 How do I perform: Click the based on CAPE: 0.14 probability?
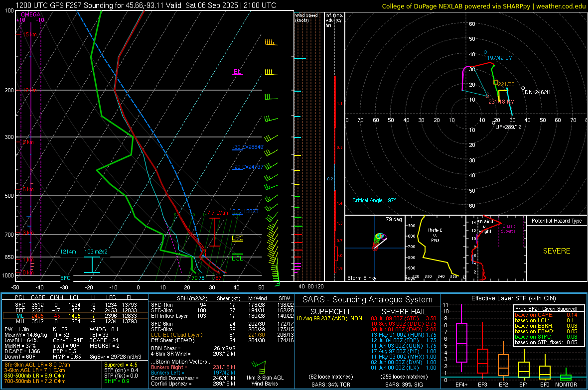(x=546, y=315)
